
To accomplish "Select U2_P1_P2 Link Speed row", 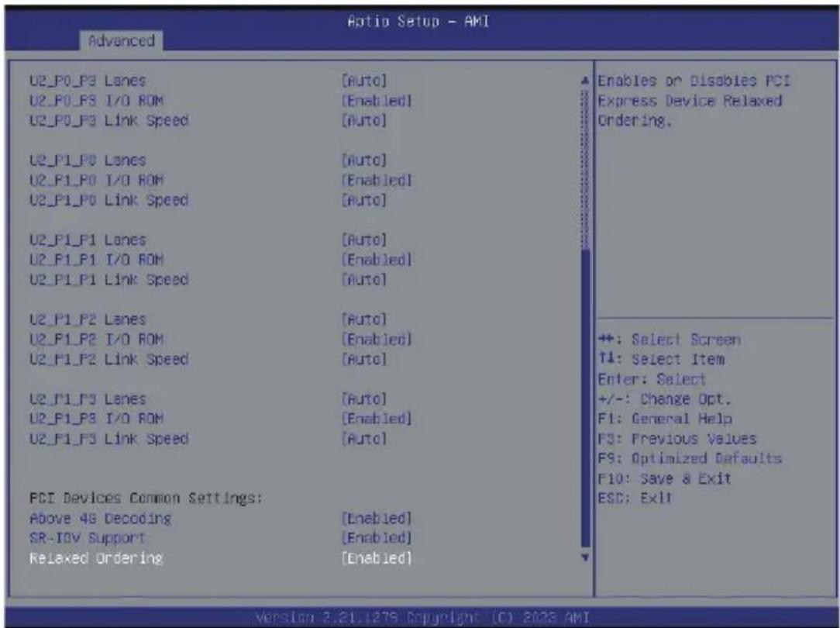I will click(x=108, y=359).
